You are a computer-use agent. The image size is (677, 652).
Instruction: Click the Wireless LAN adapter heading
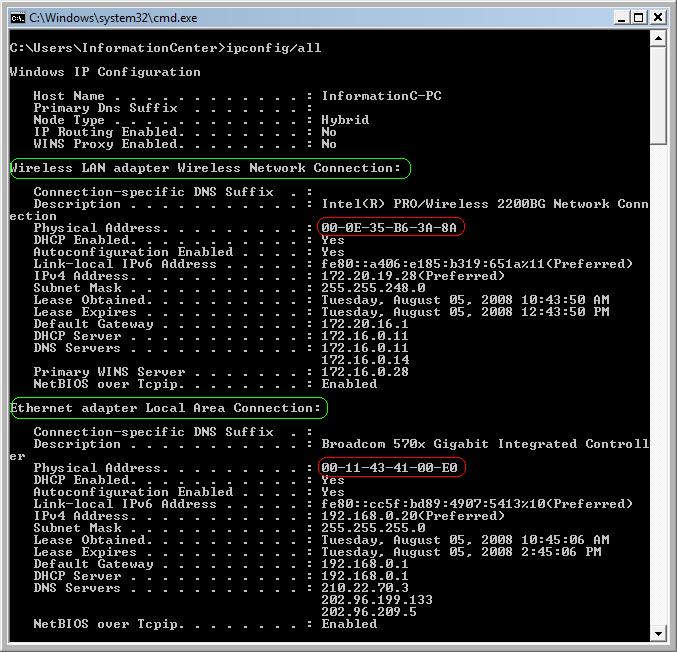(x=206, y=168)
